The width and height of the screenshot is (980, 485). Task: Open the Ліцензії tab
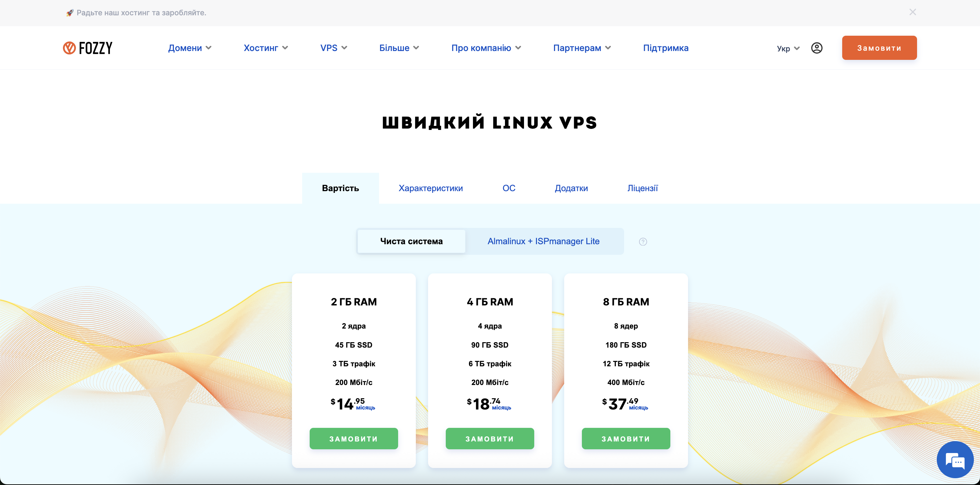(x=642, y=188)
